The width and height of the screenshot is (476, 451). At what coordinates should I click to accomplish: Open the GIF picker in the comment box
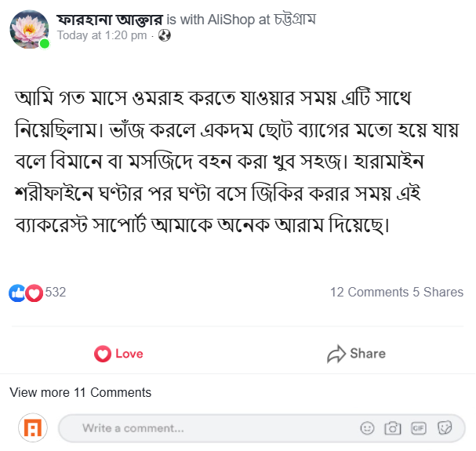pos(419,428)
